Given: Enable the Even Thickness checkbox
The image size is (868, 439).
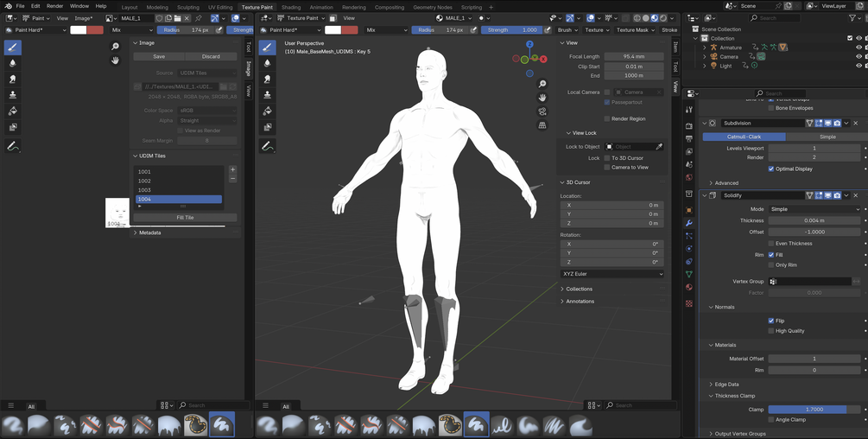Looking at the screenshot, I should [x=771, y=244].
